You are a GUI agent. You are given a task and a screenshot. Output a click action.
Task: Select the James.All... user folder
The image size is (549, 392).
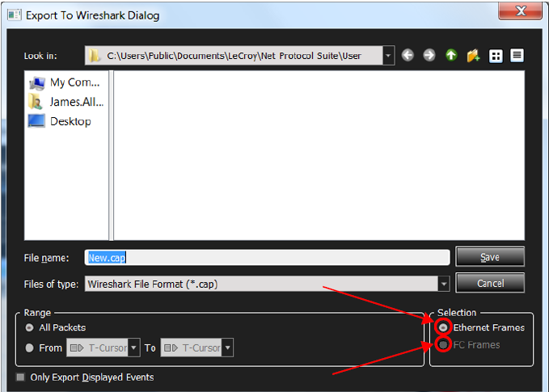click(x=66, y=102)
